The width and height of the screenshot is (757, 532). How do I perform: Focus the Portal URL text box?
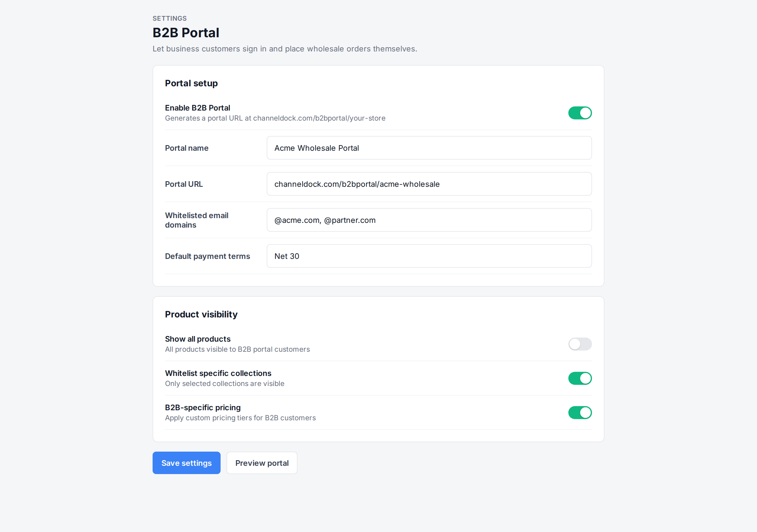[x=429, y=184]
